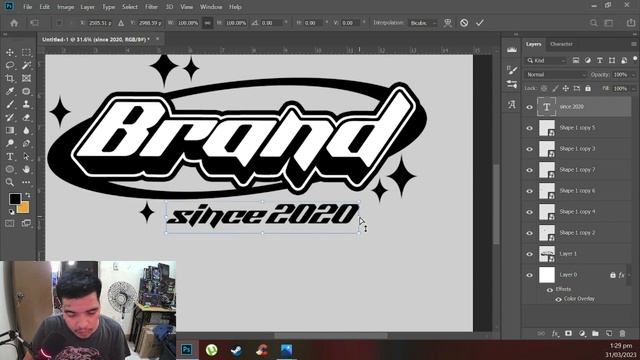This screenshot has height=360, width=640.
Task: Toggle Color Overlay effect visibility
Action: pyautogui.click(x=558, y=299)
